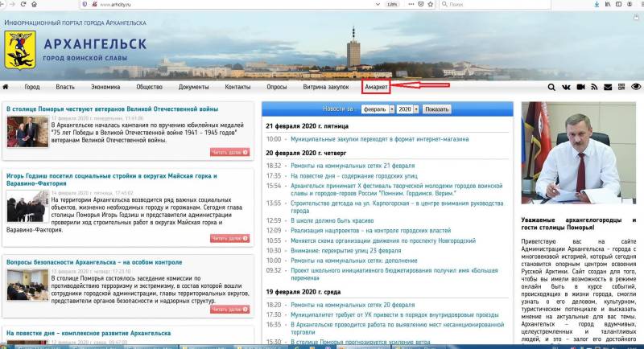Click the home icon in site navigation
This screenshot has width=644, height=349.
point(6,87)
